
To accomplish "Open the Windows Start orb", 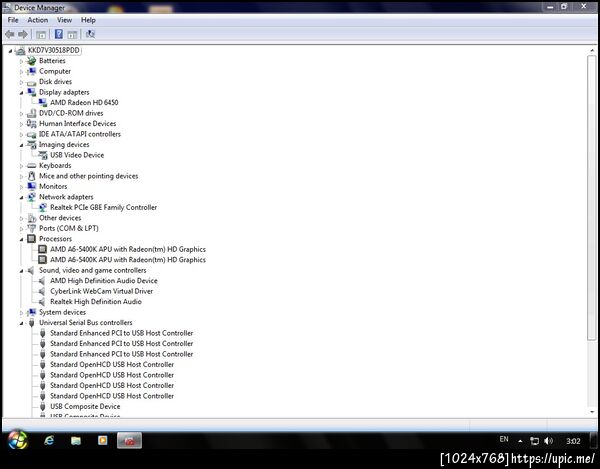I will (x=17, y=440).
